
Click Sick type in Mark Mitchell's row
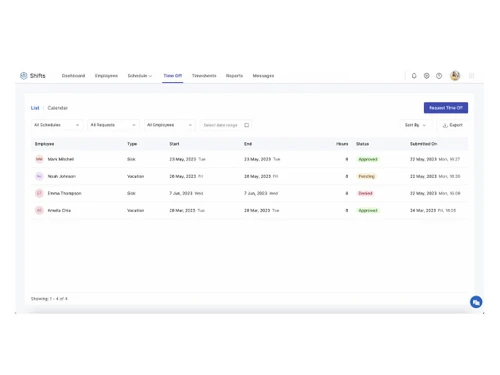131,159
